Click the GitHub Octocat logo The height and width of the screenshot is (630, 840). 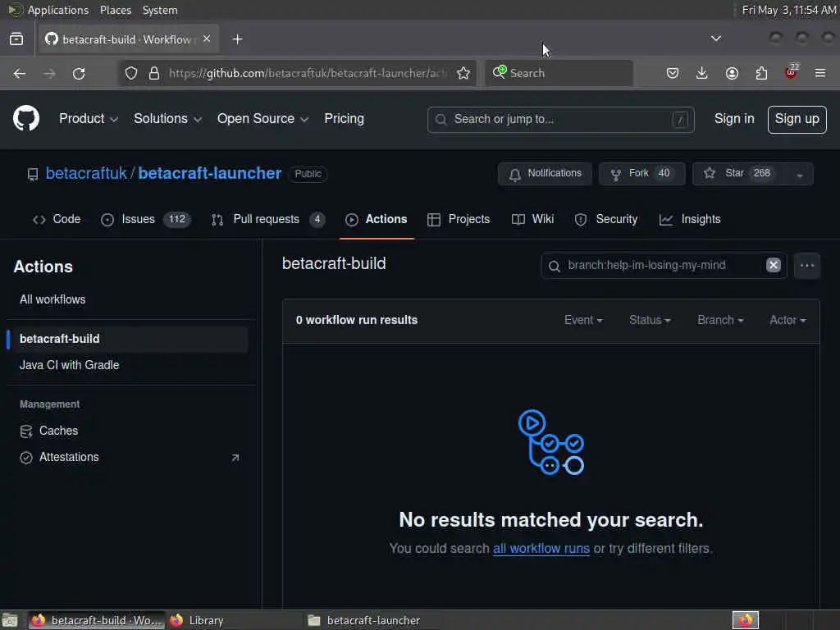[x=25, y=118]
